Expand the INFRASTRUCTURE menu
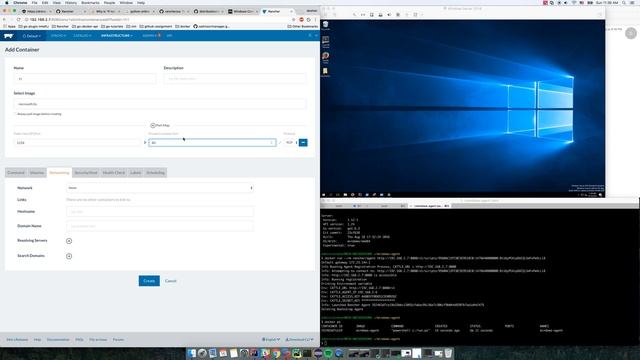This screenshot has width=640, height=360. 117,36
